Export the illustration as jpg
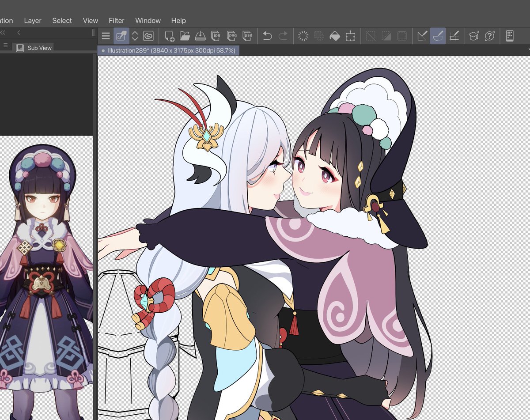This screenshot has height=420, width=530. tap(216, 36)
